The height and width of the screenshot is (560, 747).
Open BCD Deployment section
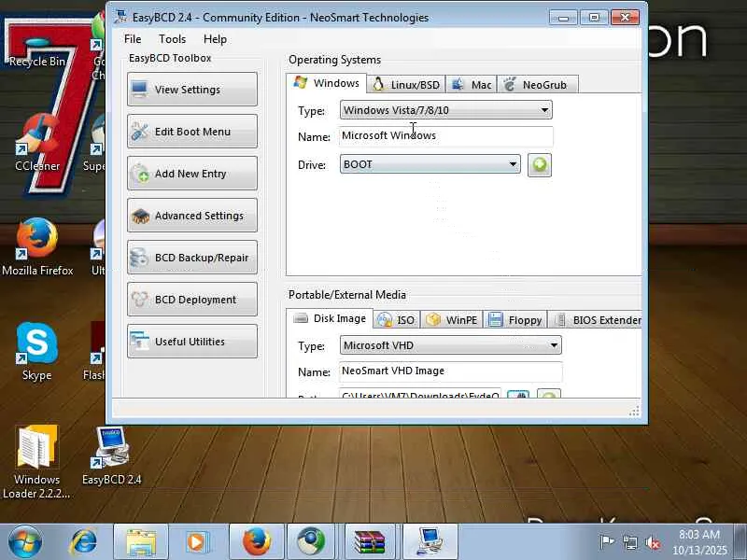point(192,299)
